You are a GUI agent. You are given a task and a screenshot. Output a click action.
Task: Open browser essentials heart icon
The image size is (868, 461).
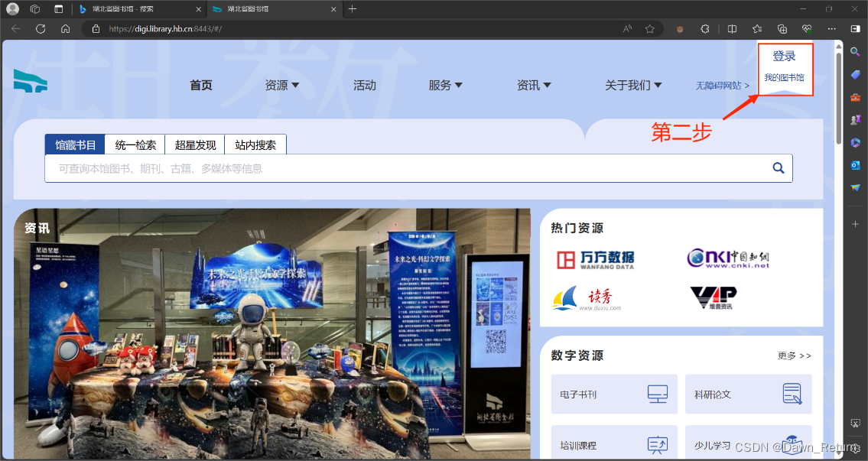click(807, 29)
